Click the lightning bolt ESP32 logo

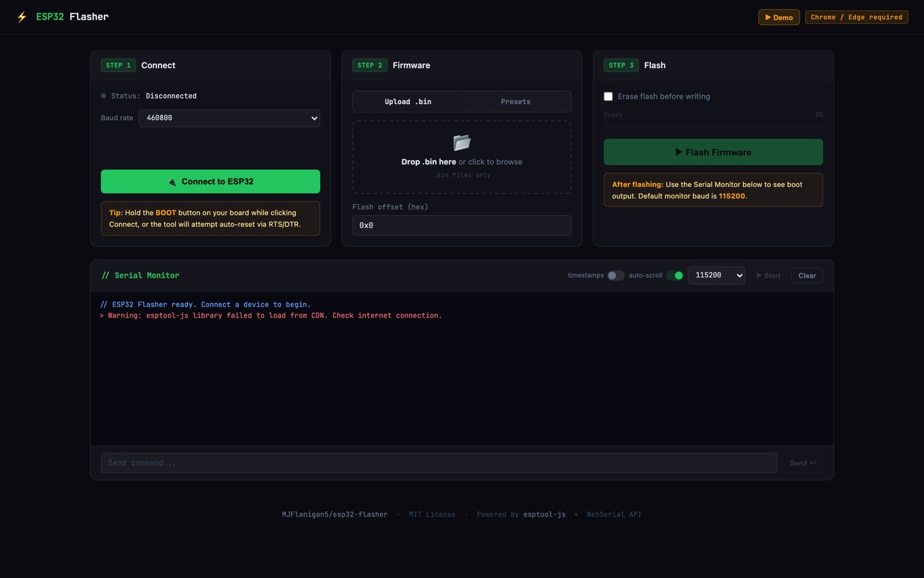(x=21, y=17)
